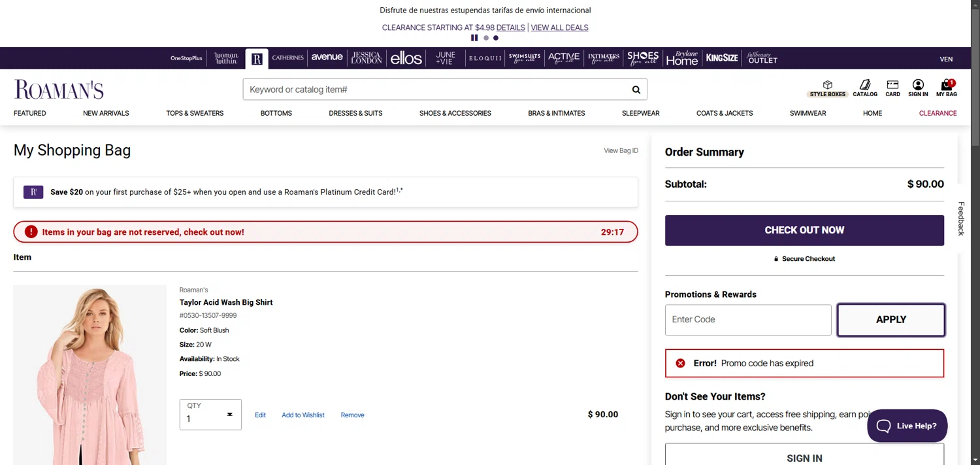Open Taylor Acid Wash Big Shirt title
Screen dimensions: 980x465
point(226,302)
